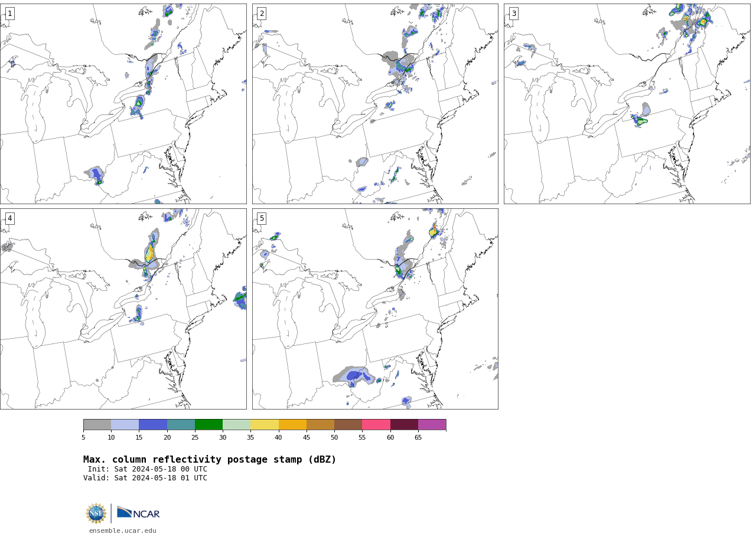Click the member number 5 label box
This screenshot has width=756, height=537.
click(262, 218)
